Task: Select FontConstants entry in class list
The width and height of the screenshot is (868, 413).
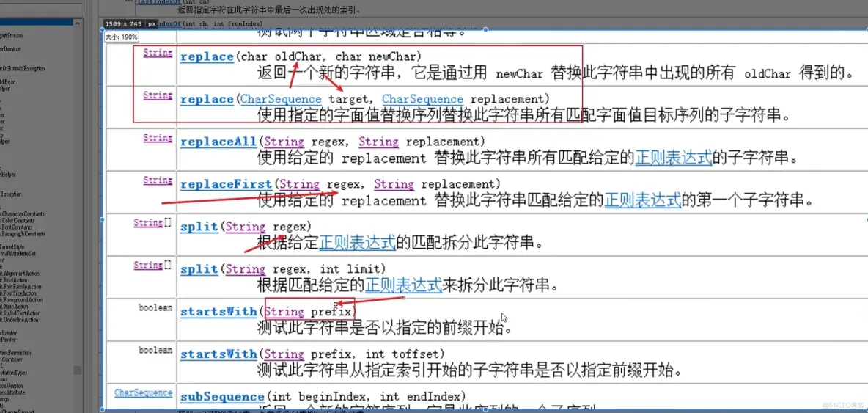Action: tap(17, 227)
